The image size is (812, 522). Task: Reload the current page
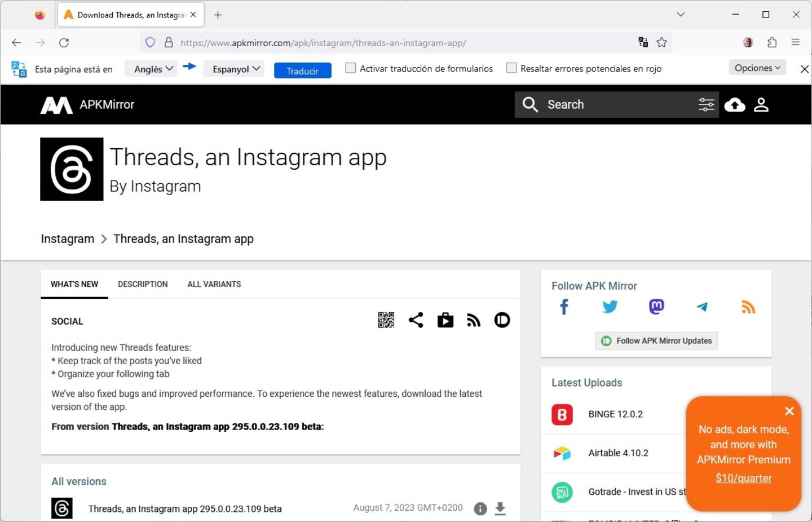(64, 42)
